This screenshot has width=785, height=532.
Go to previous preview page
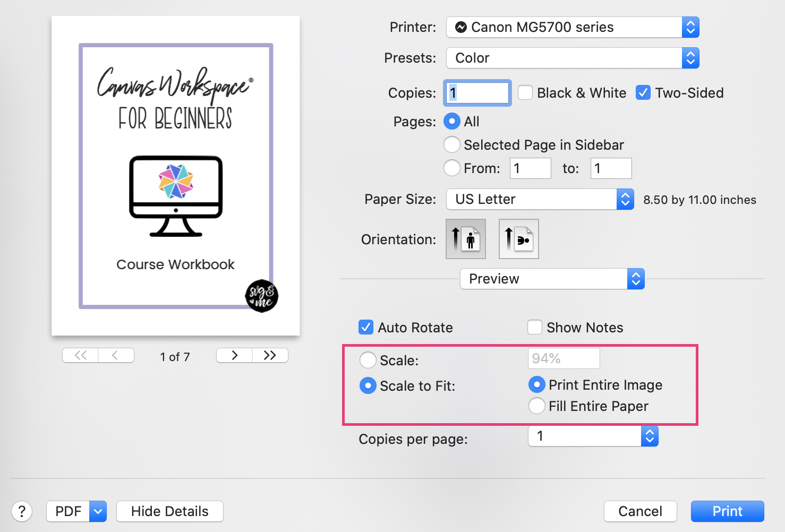pyautogui.click(x=116, y=355)
